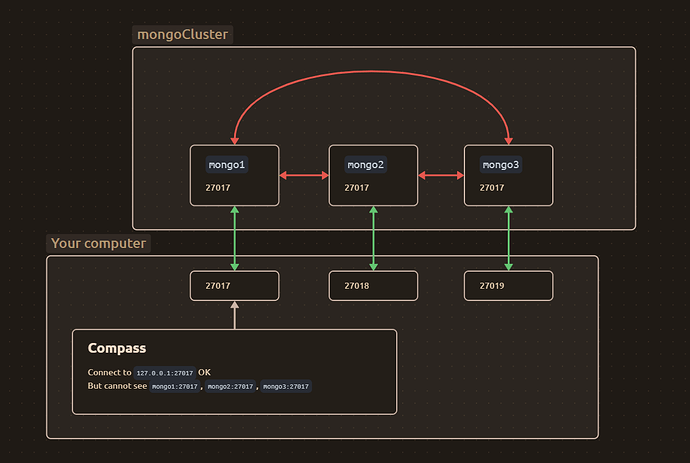Select the green arrow from mongo1 to port 27017
690x463 pixels.
click(x=234, y=238)
